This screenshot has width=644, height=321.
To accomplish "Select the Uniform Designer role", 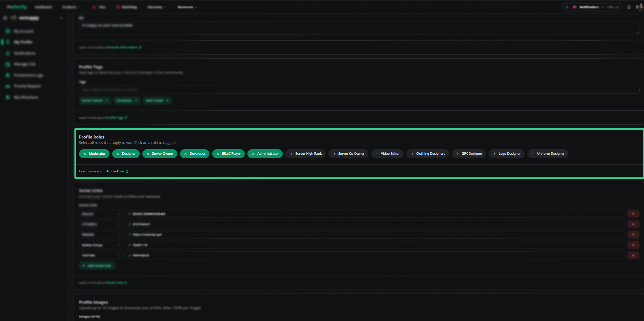I will pyautogui.click(x=548, y=154).
